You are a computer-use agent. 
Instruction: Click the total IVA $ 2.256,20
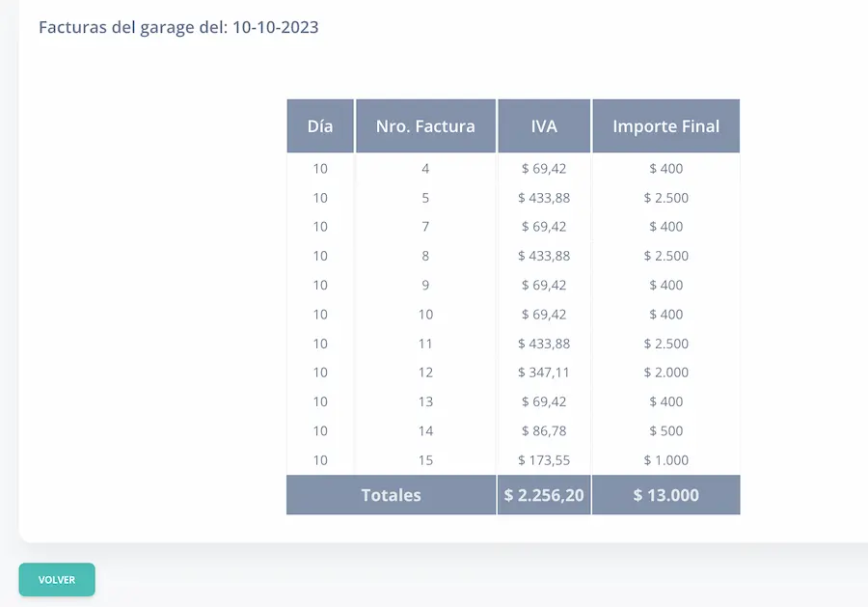click(x=544, y=495)
